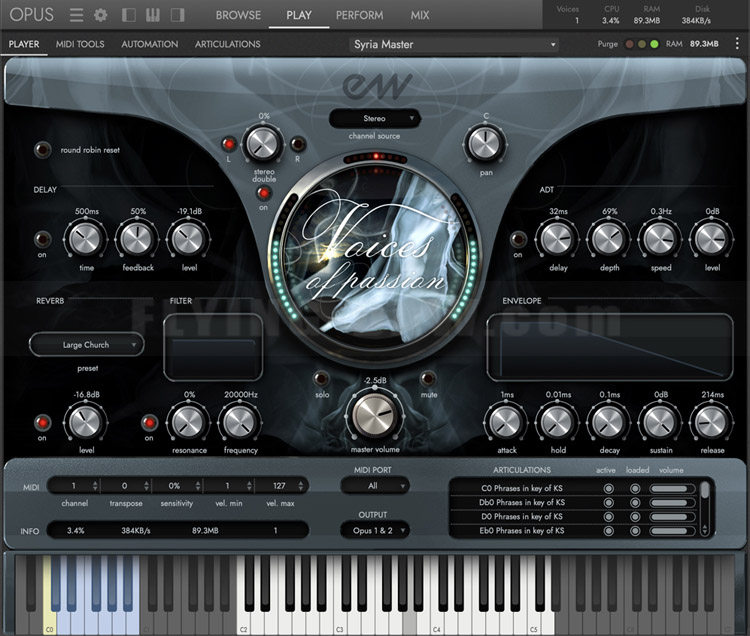This screenshot has height=636, width=750.
Task: Open the MIDI port All dropdown
Action: point(375,486)
